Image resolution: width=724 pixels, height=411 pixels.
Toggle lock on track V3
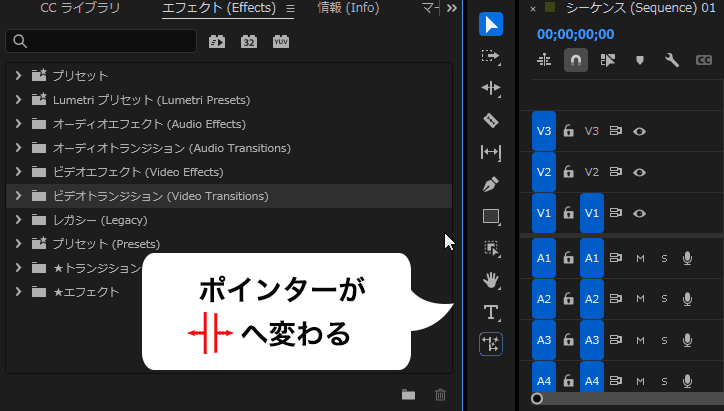tap(568, 131)
